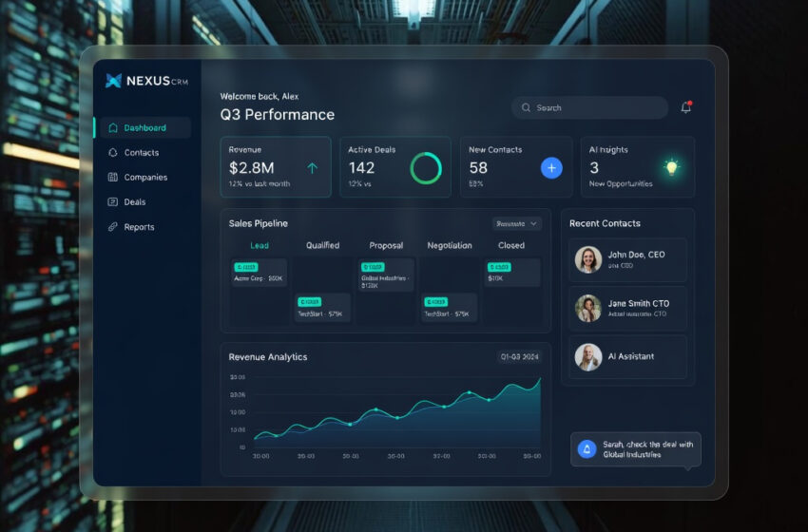Click the Contacts sidebar icon

click(x=113, y=152)
